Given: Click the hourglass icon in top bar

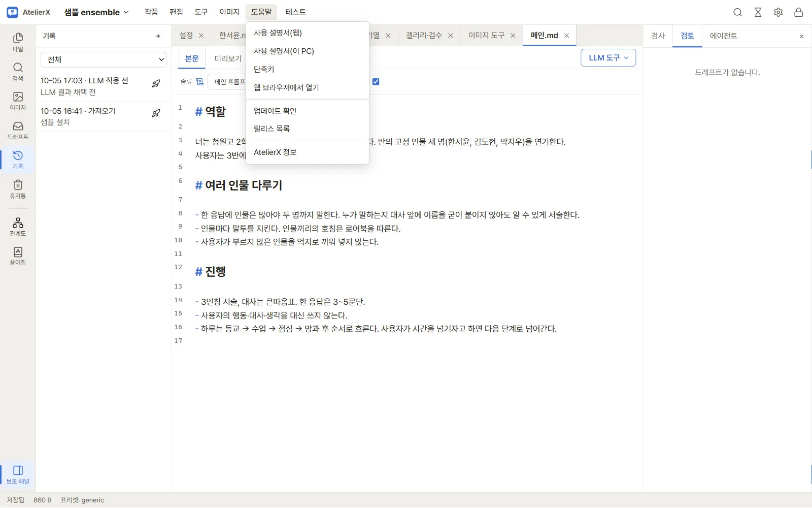Looking at the screenshot, I should [758, 12].
